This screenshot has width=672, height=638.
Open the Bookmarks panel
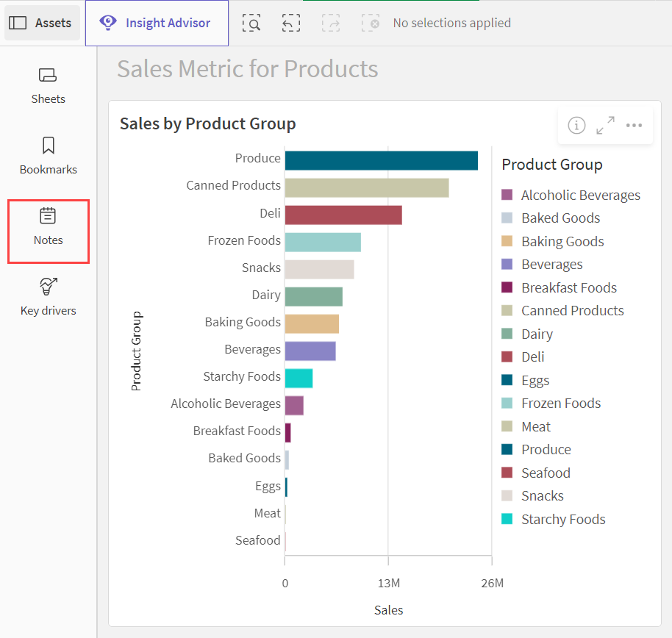point(48,156)
